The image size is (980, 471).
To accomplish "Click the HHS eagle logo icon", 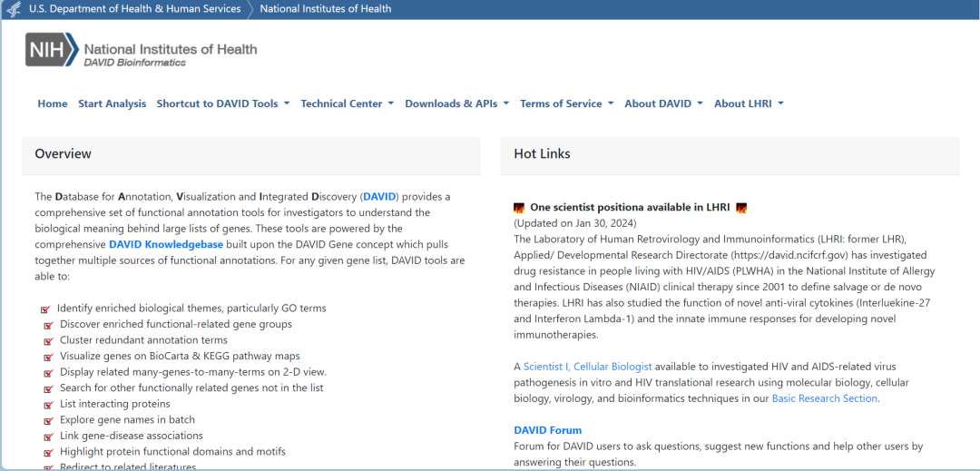I will point(13,9).
